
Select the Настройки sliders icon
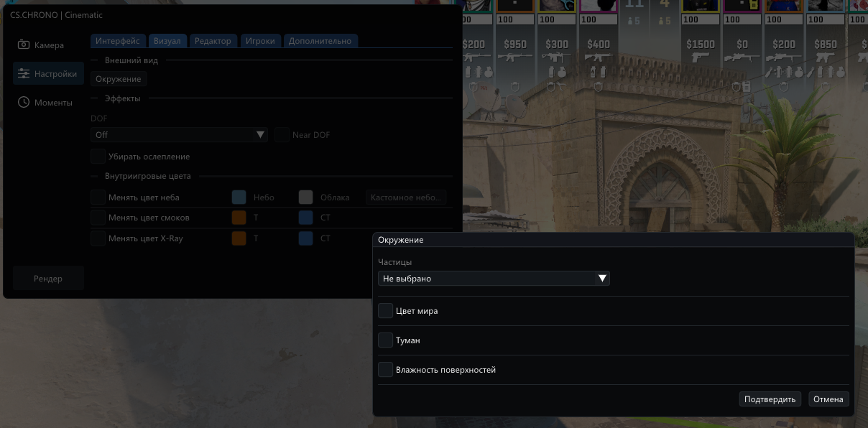[x=24, y=73]
